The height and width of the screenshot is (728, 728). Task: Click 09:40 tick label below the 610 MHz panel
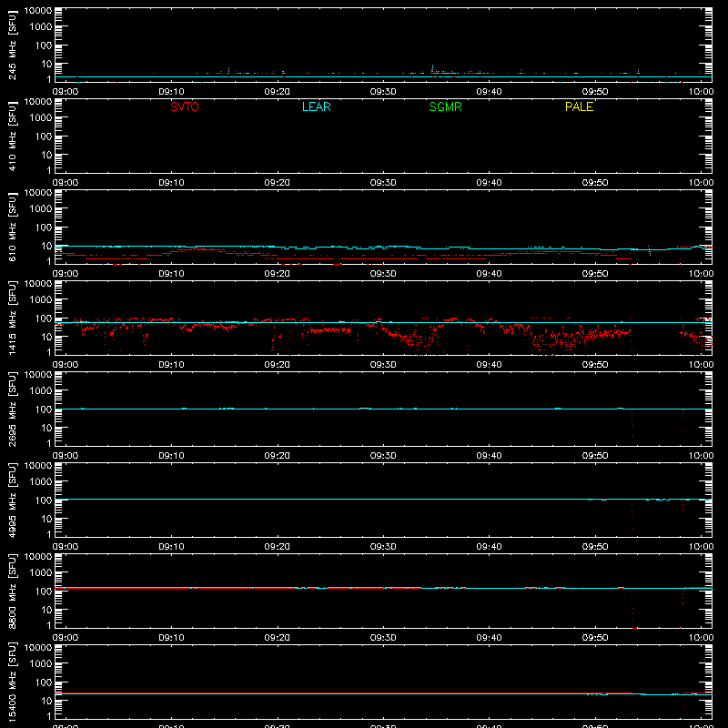(x=489, y=274)
